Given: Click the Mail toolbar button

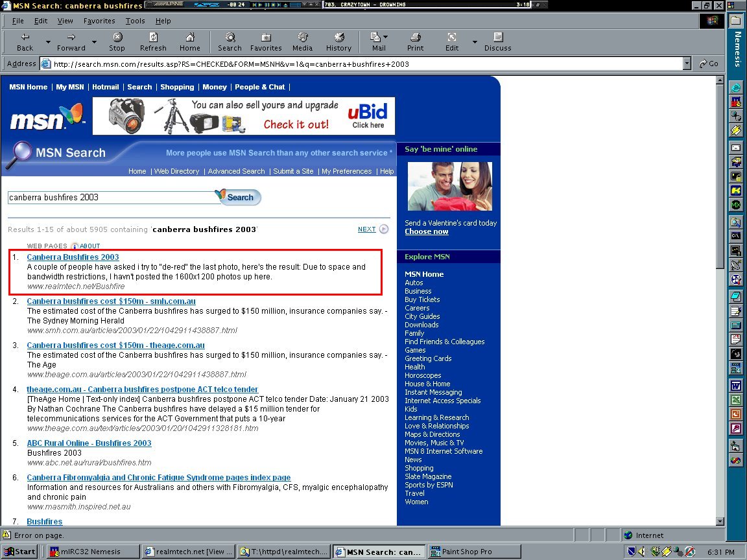Looking at the screenshot, I should tap(379, 42).
